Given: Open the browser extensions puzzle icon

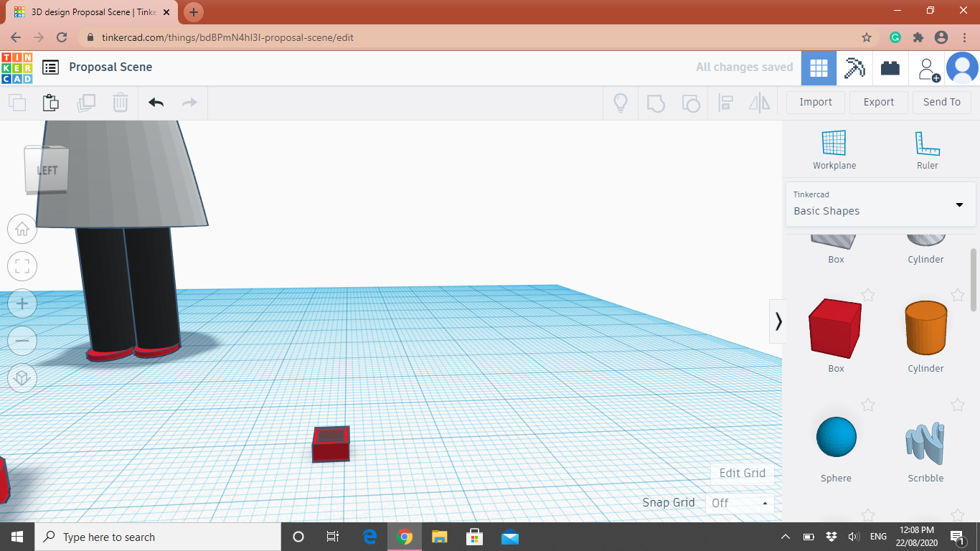Looking at the screenshot, I should [918, 37].
